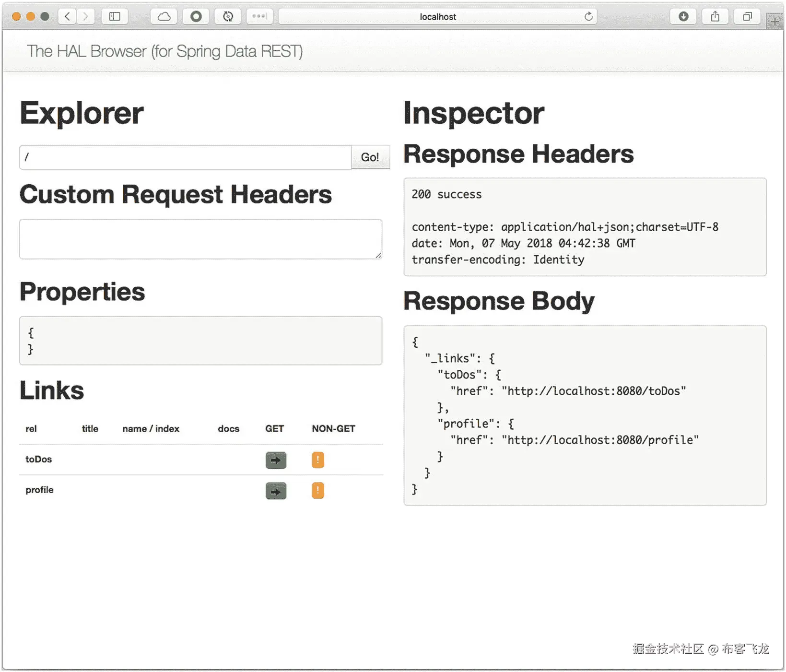
Task: Click the Explorer heading
Action: [x=82, y=113]
